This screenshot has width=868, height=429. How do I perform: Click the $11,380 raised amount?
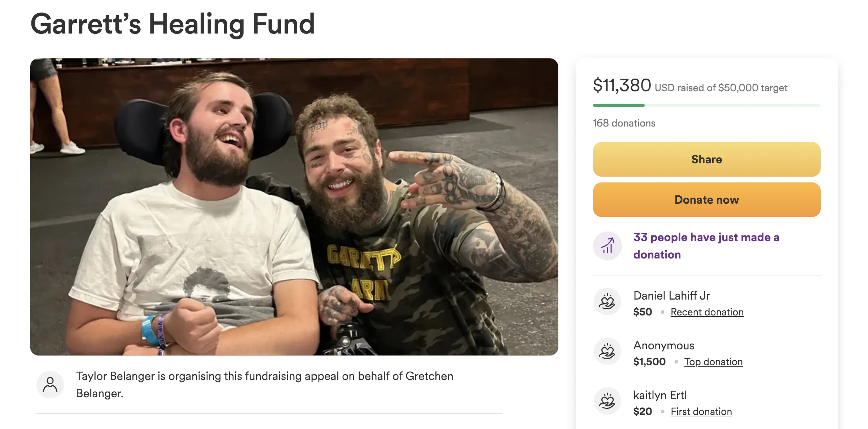[x=622, y=86]
